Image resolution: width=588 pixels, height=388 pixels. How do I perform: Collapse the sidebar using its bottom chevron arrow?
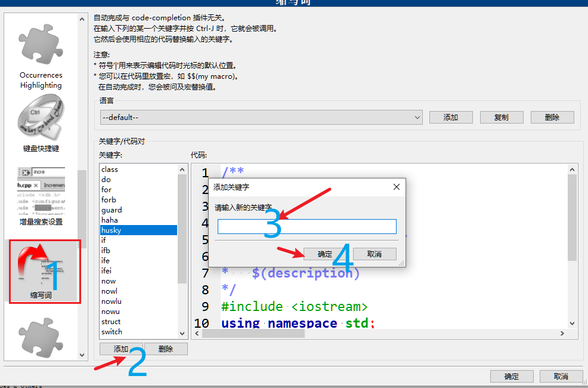pos(81,355)
